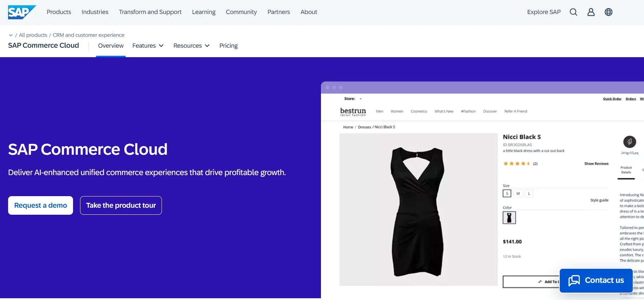Expand the breadcrumb chevron before All products
644x300 pixels.
[11, 35]
